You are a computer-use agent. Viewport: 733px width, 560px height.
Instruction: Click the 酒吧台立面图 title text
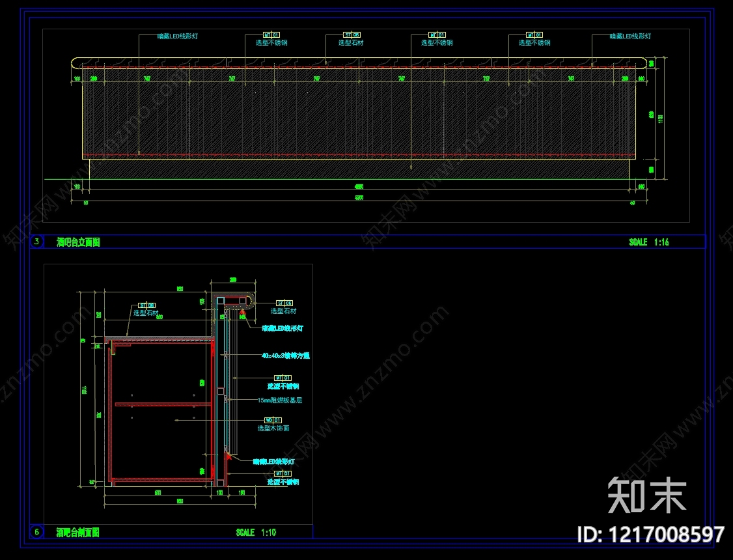(x=78, y=242)
